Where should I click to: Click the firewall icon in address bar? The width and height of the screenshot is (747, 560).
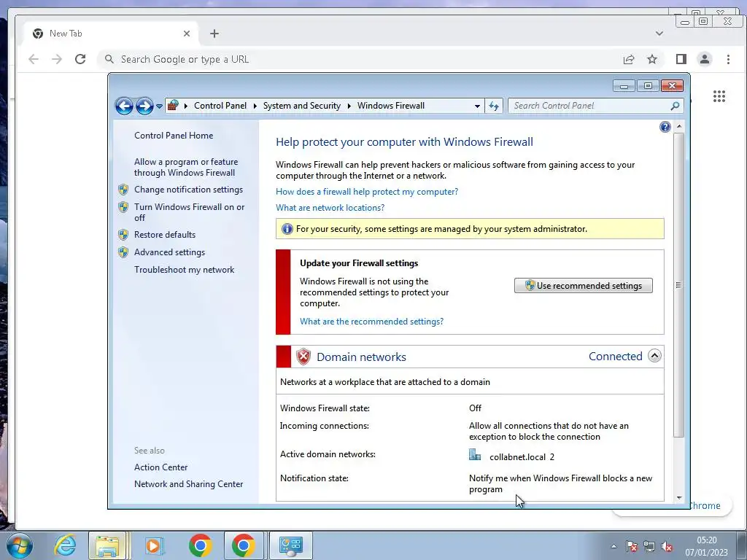click(x=173, y=105)
